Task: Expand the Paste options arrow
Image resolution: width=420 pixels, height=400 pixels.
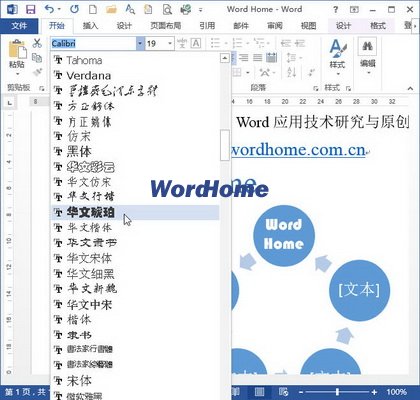Action: [17, 74]
